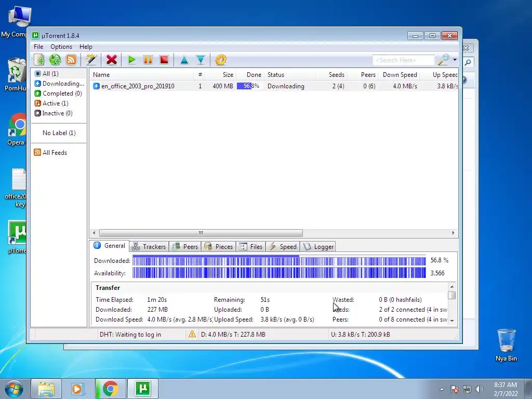Click the Move Down Queue arrow icon
Screen dimensions: 532x399
[x=201, y=60]
